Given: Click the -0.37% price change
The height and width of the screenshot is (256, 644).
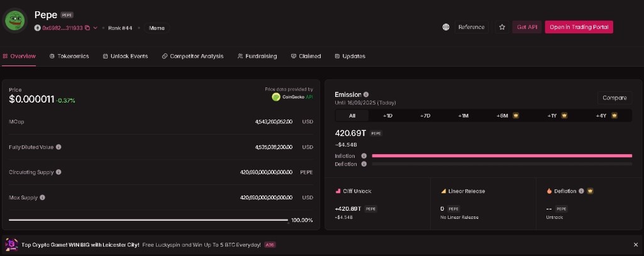Looking at the screenshot, I should point(65,101).
